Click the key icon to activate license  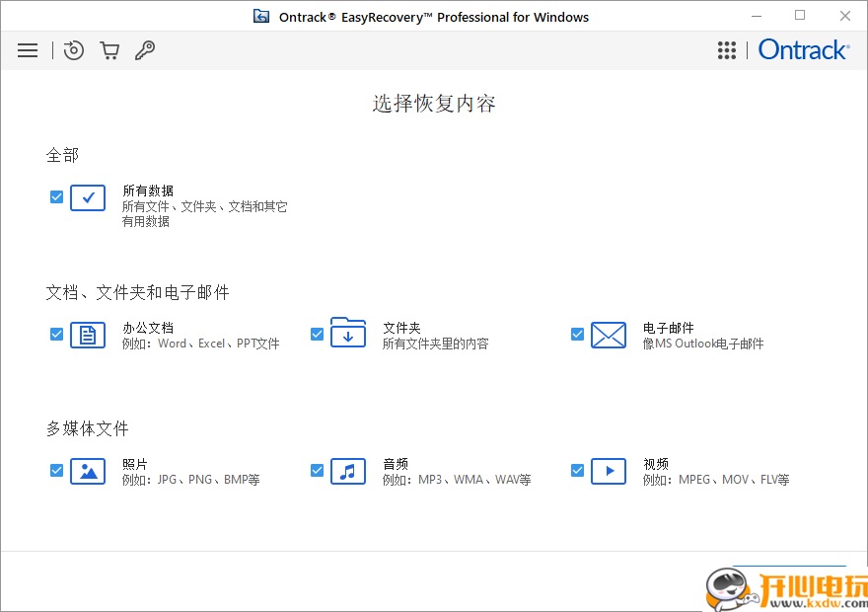[x=145, y=49]
